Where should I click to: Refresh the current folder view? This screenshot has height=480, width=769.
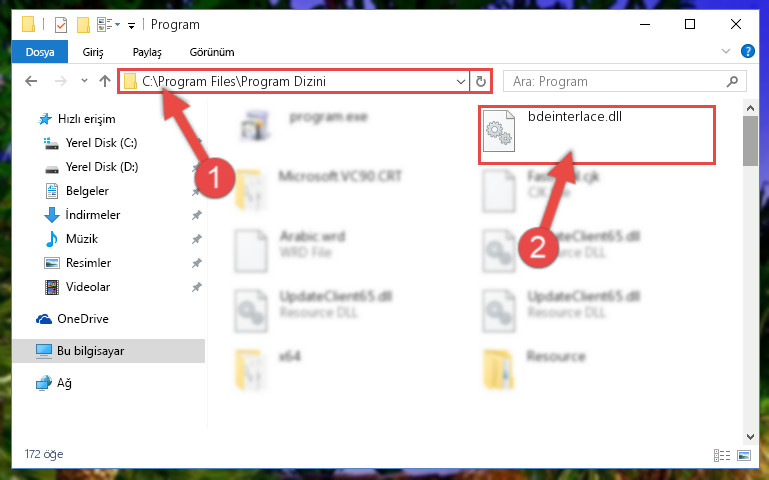[481, 81]
